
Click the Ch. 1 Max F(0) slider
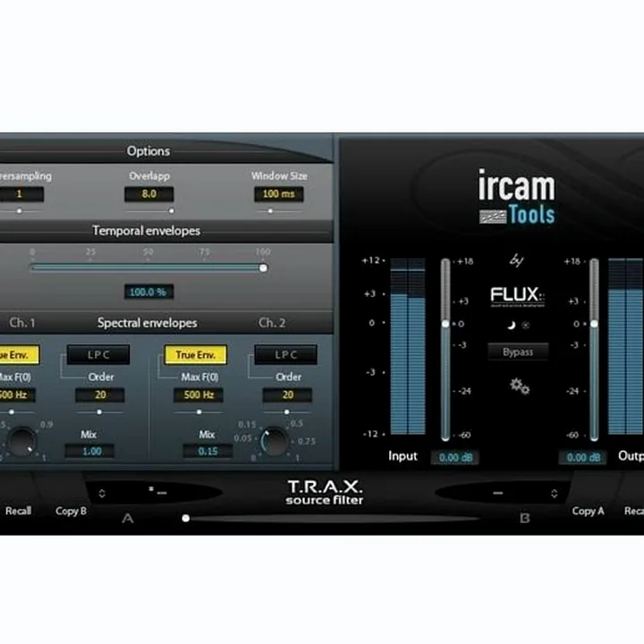12,412
